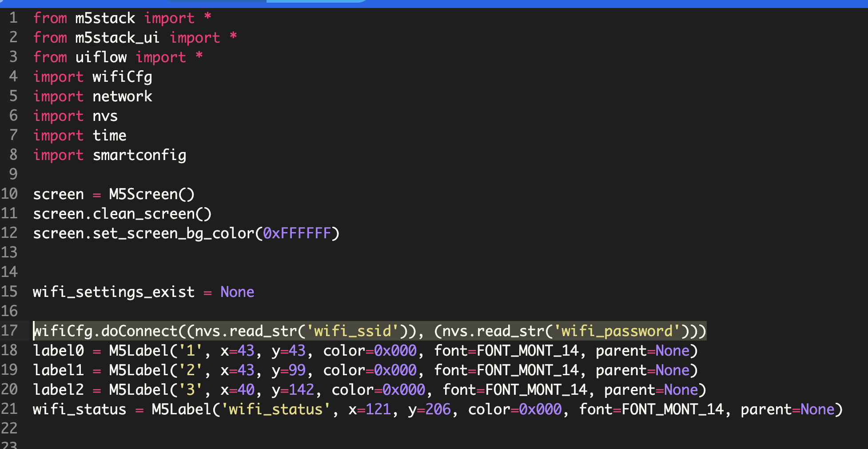868x449 pixels.
Task: Click line number 10 in the gutter
Action: pyautogui.click(x=9, y=194)
